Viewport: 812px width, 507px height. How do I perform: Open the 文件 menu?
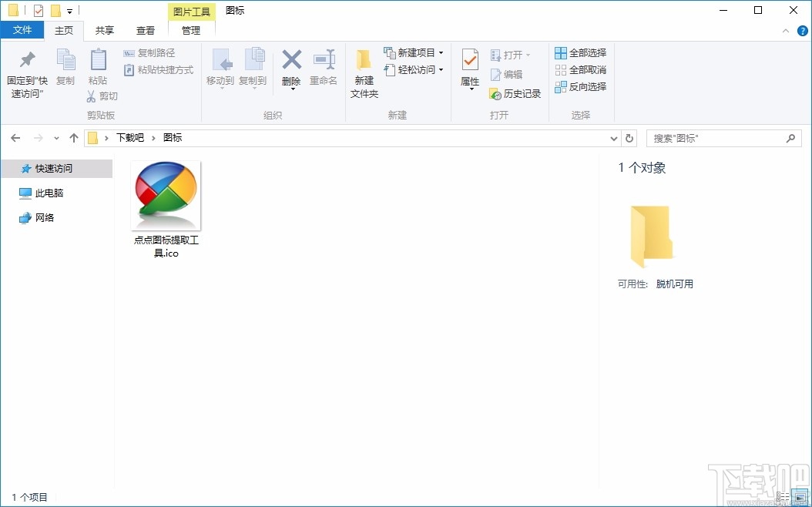pyautogui.click(x=22, y=29)
